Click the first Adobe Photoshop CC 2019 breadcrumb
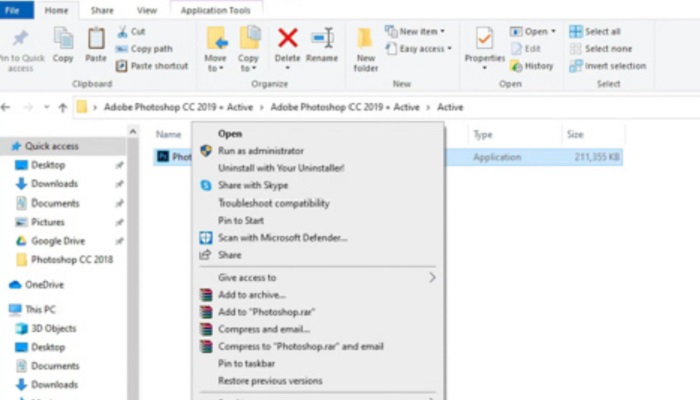Screen dimensions: 700x400 (179, 107)
